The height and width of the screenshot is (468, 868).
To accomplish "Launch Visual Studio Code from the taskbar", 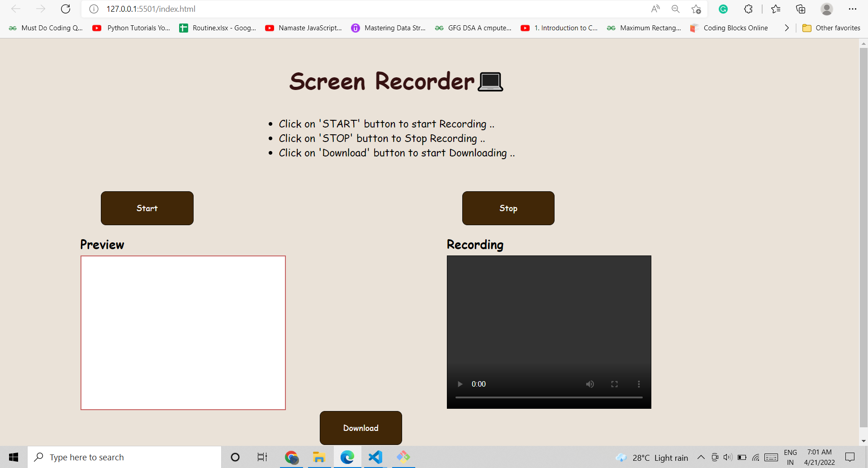I will [375, 457].
